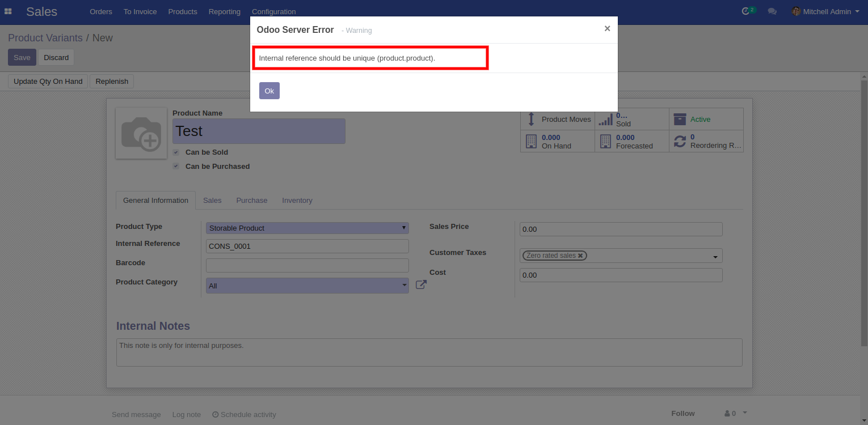Click the Internal Reference field
Screen dimensions: 868x425
coord(307,246)
